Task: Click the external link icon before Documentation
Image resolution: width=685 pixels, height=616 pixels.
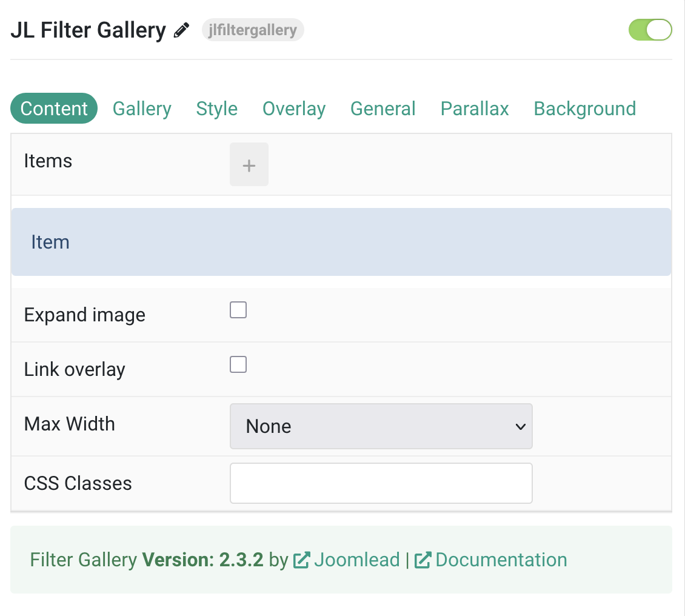Action: click(x=423, y=560)
